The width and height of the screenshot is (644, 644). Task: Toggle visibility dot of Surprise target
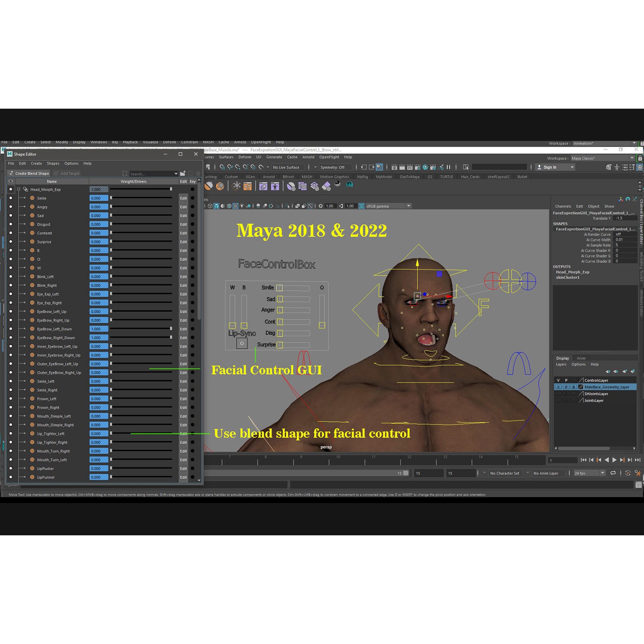pyautogui.click(x=11, y=242)
